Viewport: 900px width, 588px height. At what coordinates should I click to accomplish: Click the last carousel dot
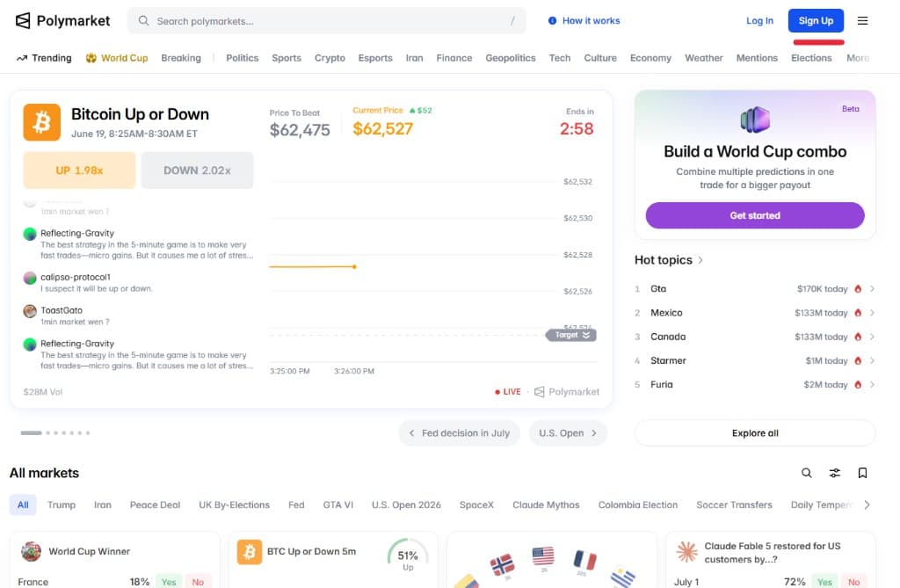tap(88, 433)
